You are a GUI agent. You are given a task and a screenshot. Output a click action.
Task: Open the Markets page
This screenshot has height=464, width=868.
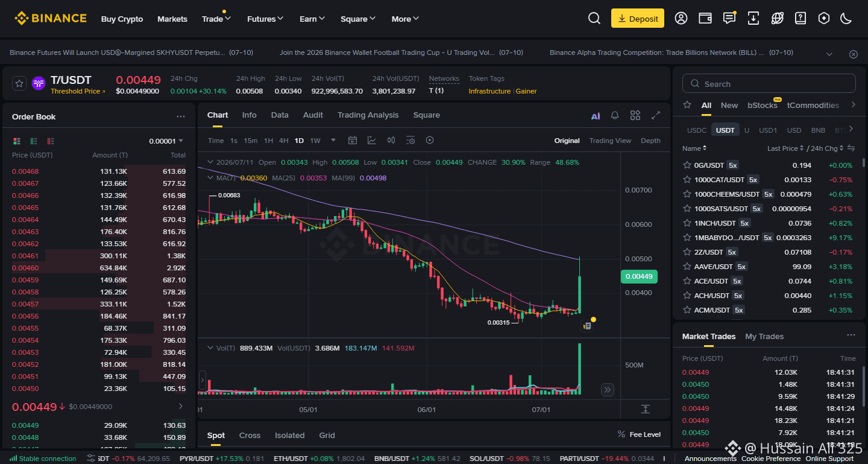(x=172, y=19)
